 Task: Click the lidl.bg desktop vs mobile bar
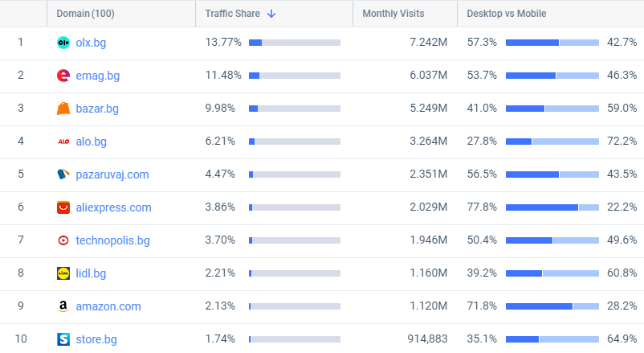552,273
